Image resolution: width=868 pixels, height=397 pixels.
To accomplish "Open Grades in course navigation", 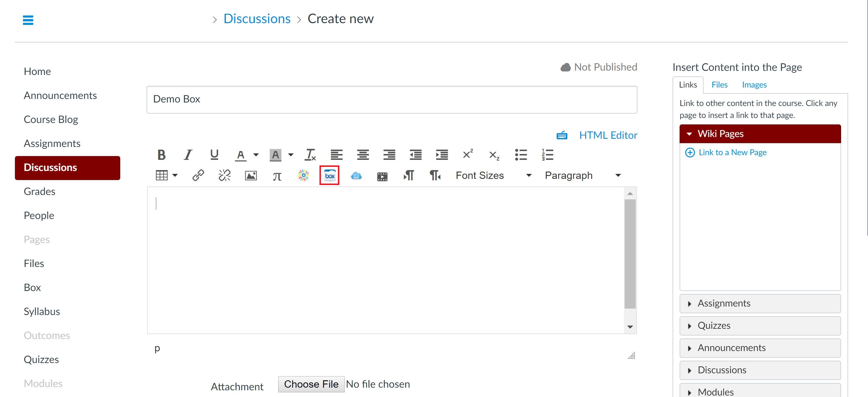I will pos(39,191).
